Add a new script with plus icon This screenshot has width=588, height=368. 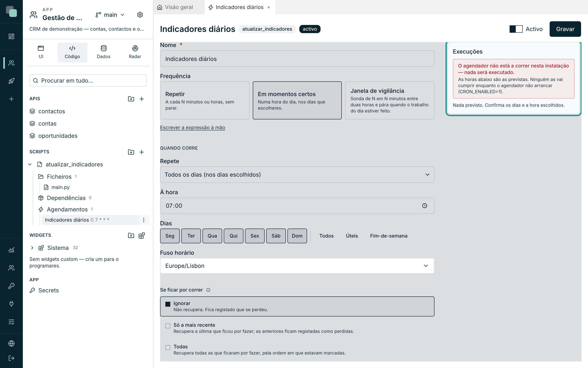[x=142, y=152]
